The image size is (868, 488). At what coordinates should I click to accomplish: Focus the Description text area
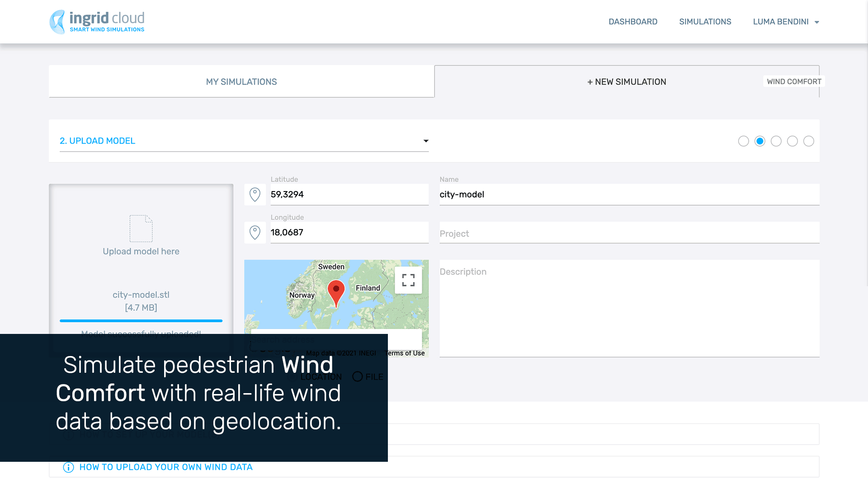click(x=629, y=309)
